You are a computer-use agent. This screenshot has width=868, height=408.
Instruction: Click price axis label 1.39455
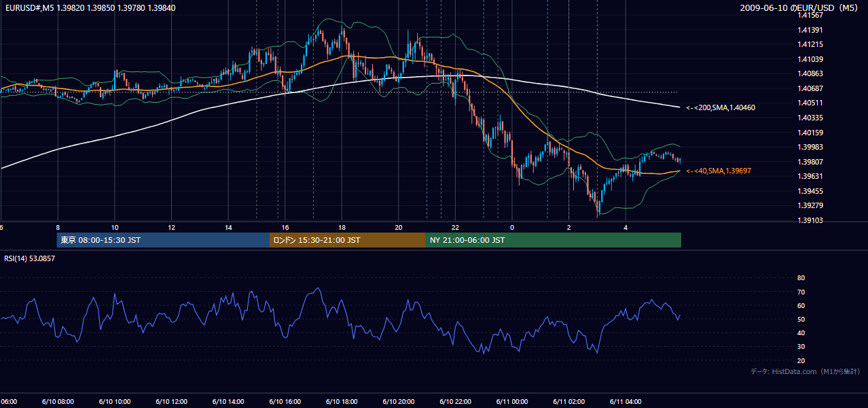point(810,191)
